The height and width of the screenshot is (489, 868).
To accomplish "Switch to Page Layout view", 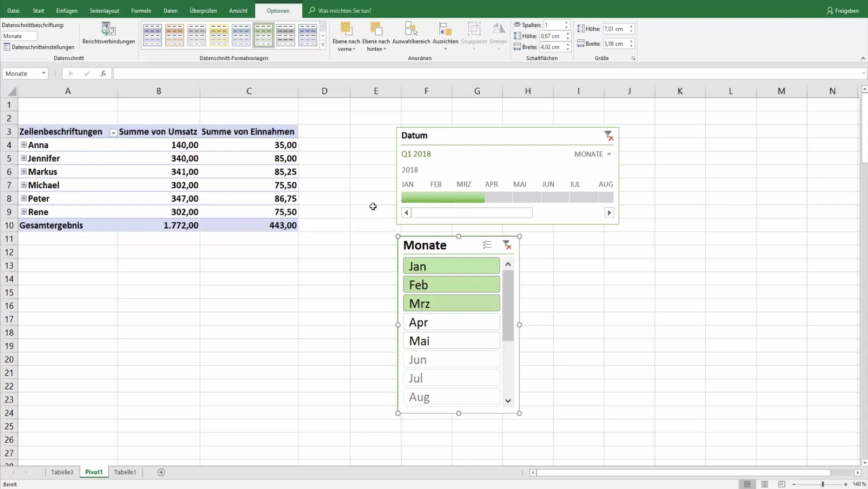I will 764,484.
